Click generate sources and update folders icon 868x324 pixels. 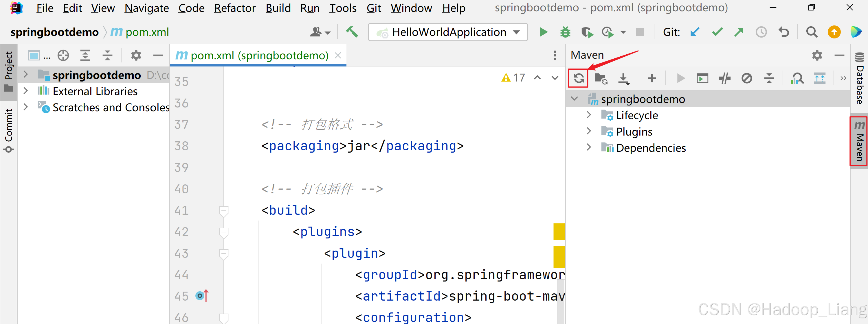click(x=601, y=78)
